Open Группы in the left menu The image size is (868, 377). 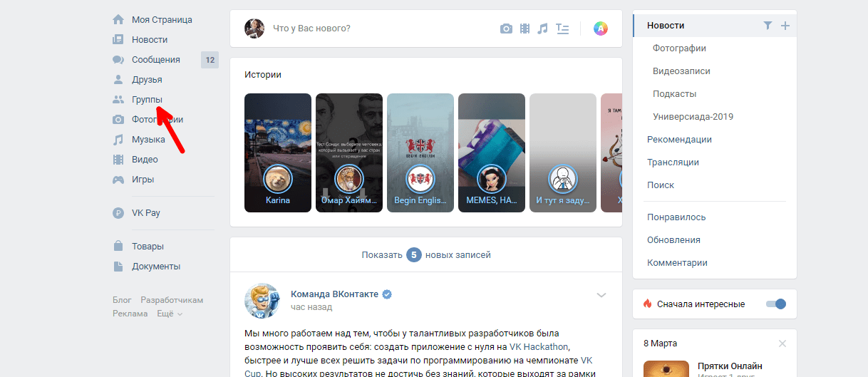(147, 100)
